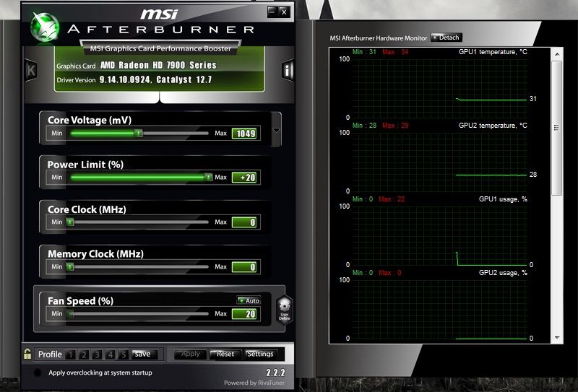Viewport: 578px width, 392px height.
Task: Click the driver version 9.14.10.0924 text
Action: point(125,79)
